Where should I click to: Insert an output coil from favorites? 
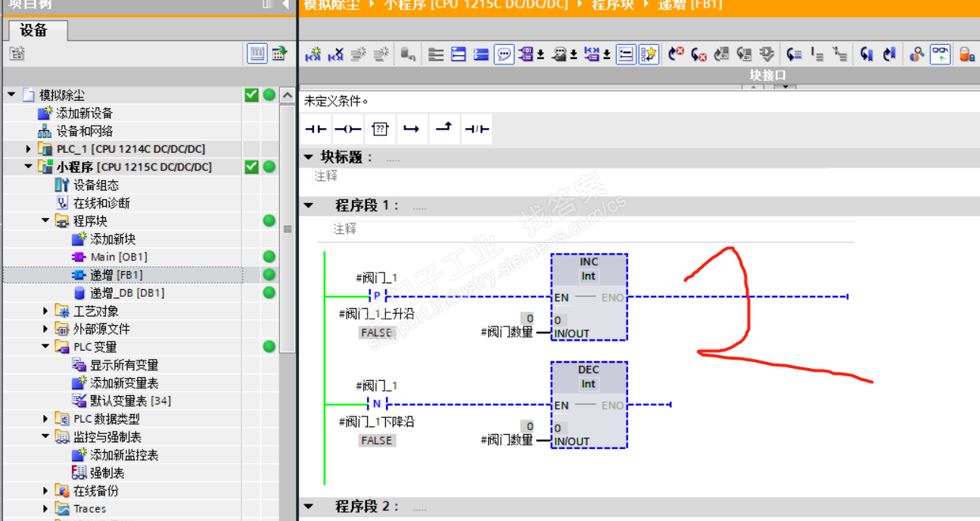click(x=347, y=129)
